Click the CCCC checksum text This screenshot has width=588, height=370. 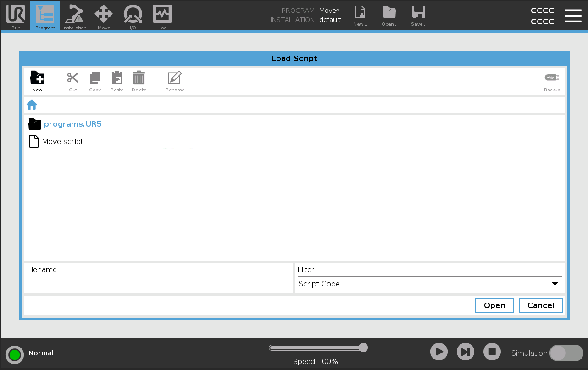542,16
